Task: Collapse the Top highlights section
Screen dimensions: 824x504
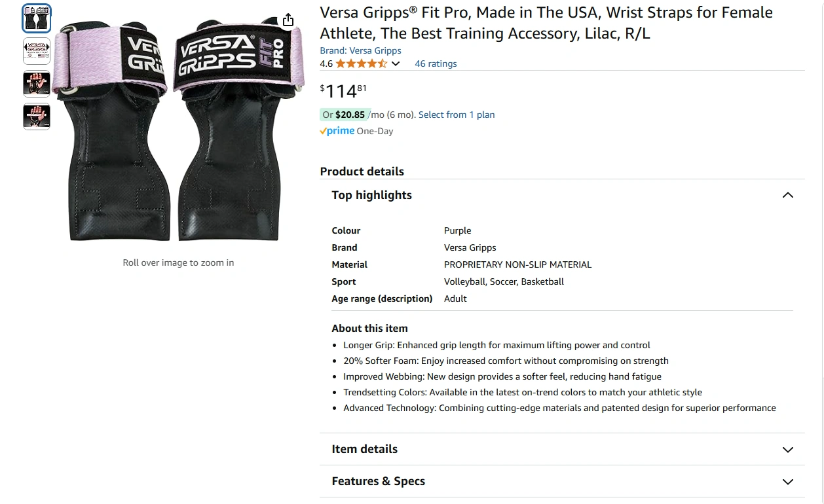Action: tap(788, 195)
